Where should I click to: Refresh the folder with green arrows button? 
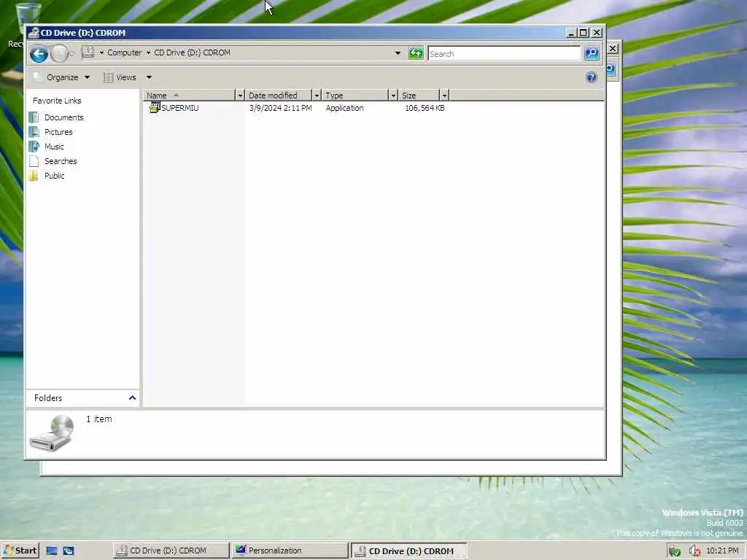coord(416,53)
